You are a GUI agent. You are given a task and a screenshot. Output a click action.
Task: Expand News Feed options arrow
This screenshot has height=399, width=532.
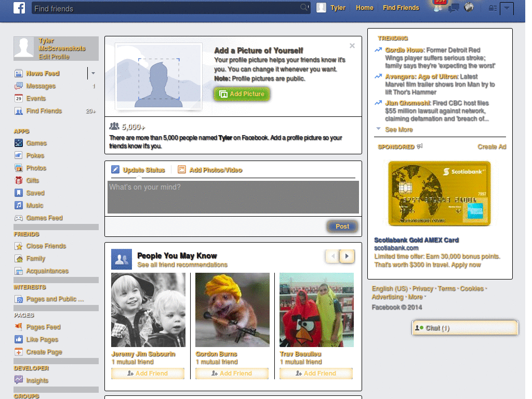(93, 73)
